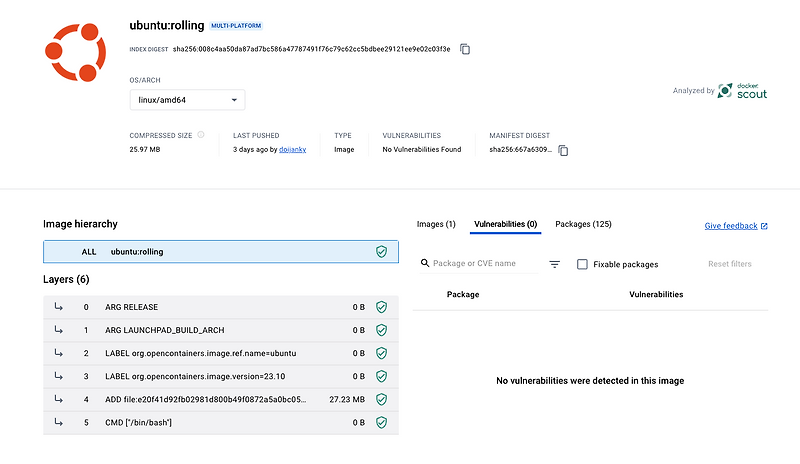Enable the Fixable packages checkbox
This screenshot has width=800, height=464.
point(582,264)
